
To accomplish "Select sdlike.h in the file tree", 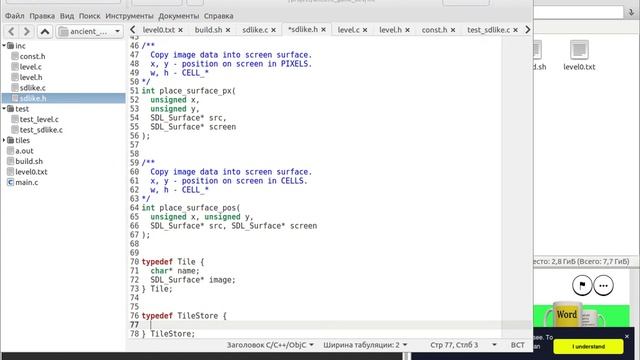I will click(63, 98).
